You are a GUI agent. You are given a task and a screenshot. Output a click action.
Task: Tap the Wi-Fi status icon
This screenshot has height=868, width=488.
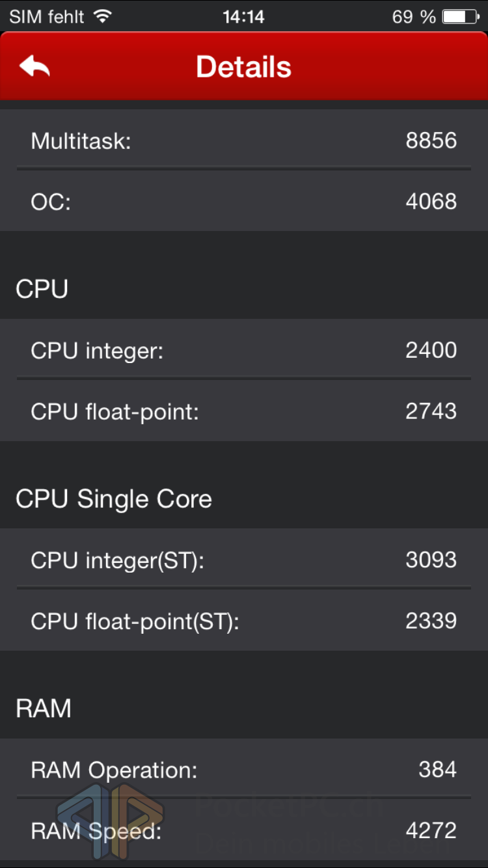tap(102, 16)
